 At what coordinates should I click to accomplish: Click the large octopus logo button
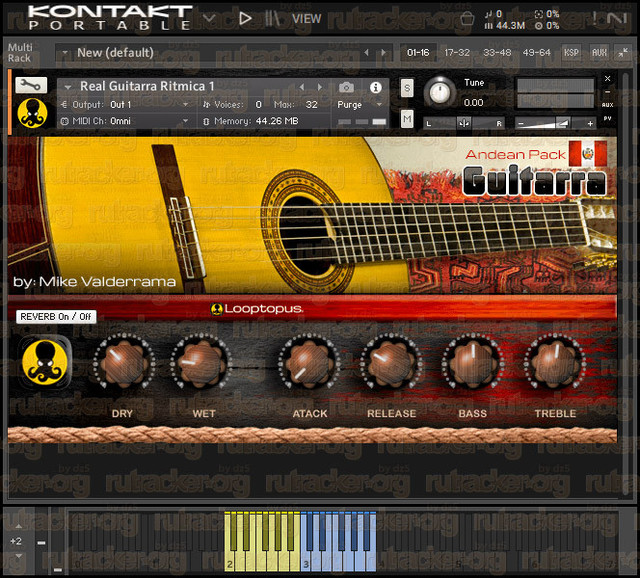45,362
